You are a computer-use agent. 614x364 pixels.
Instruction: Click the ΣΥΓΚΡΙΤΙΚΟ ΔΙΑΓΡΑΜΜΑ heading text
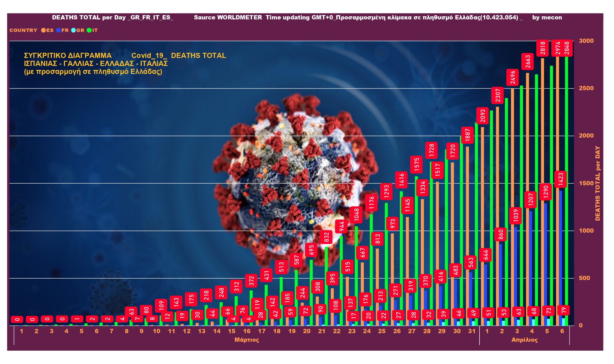pos(68,55)
